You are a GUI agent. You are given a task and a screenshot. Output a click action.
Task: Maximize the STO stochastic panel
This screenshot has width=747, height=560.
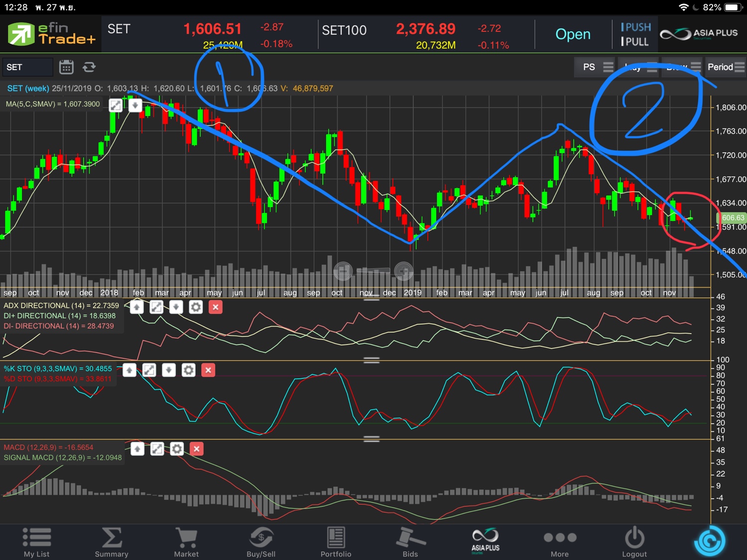click(x=149, y=370)
